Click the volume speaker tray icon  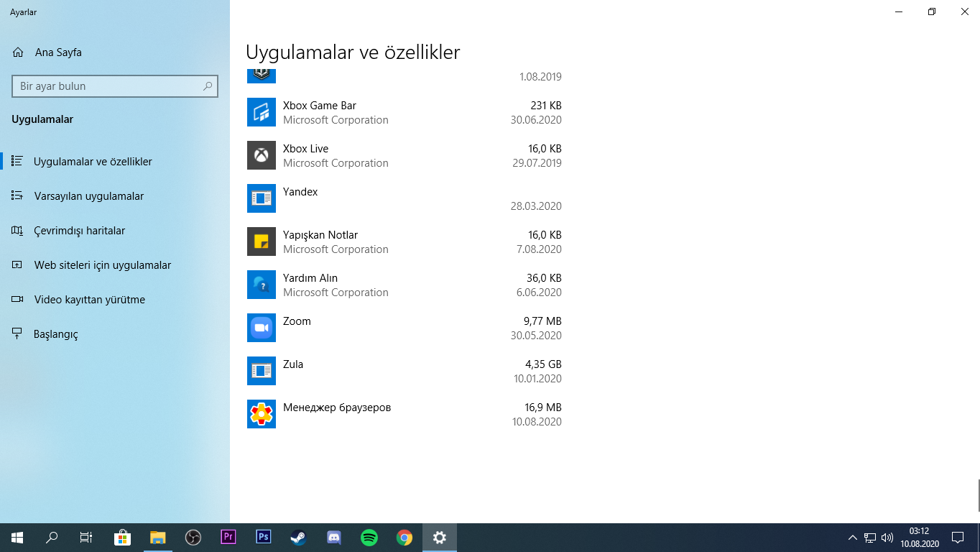coord(887,538)
